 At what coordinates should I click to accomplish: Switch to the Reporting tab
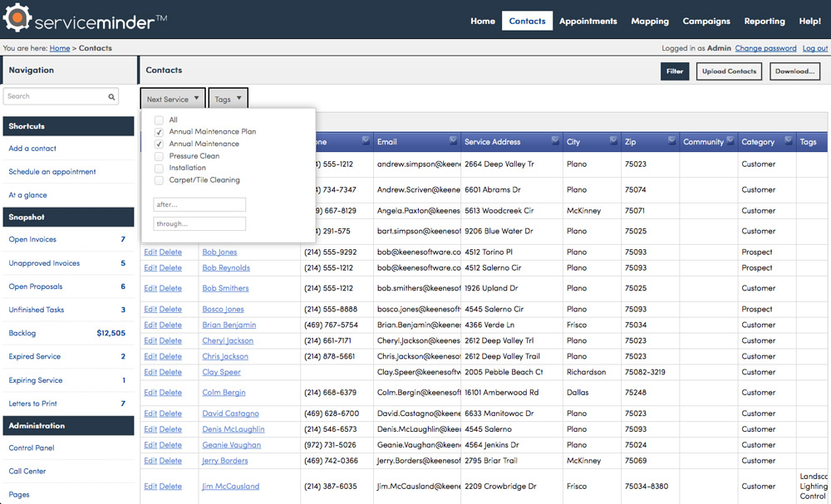coord(764,21)
